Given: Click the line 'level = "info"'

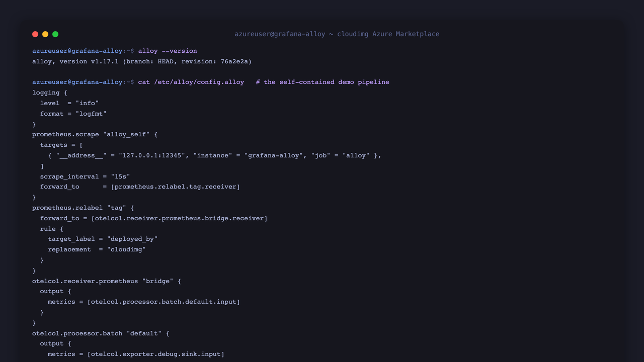Looking at the screenshot, I should click(69, 103).
